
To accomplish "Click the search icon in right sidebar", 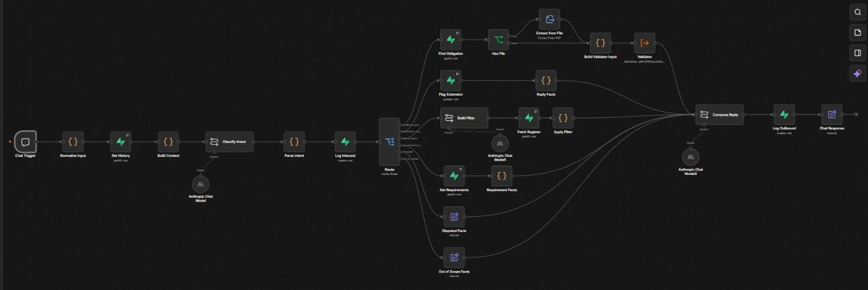I will tap(858, 12).
